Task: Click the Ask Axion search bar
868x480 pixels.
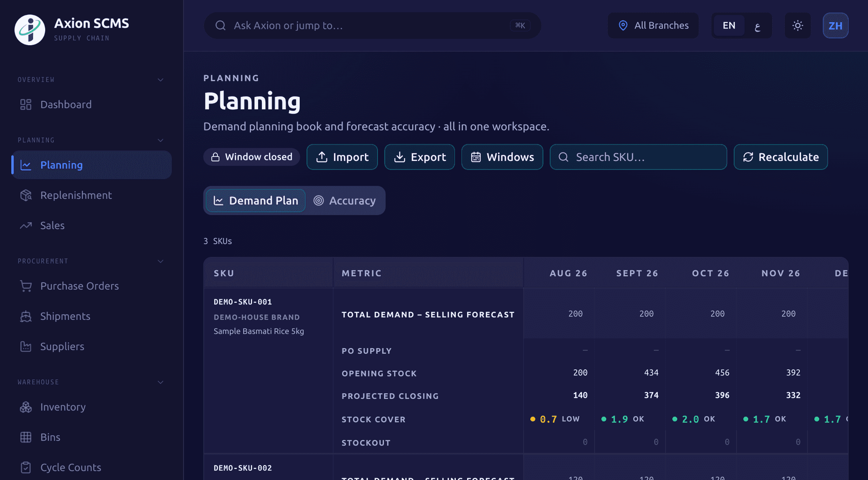Action: click(373, 25)
